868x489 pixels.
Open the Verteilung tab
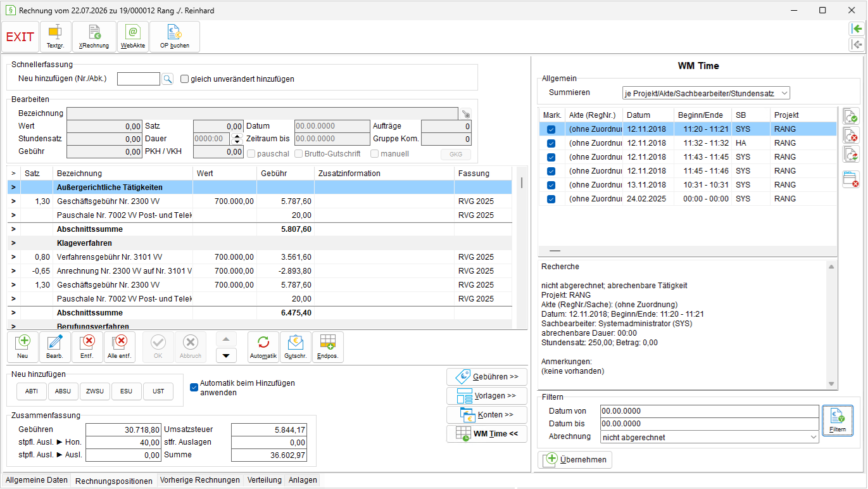pos(265,480)
